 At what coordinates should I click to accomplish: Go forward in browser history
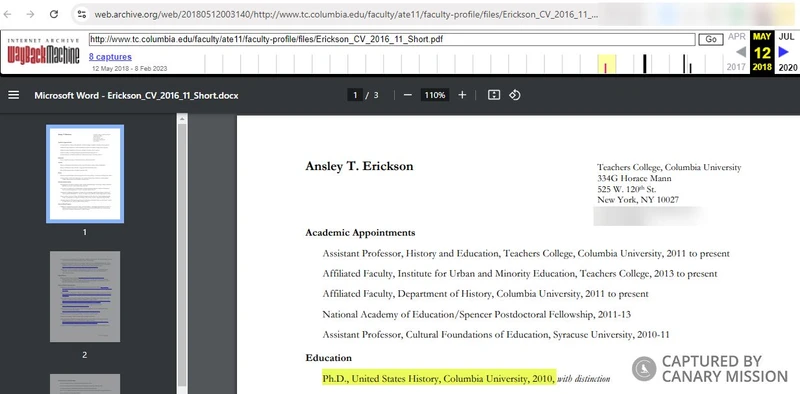tap(31, 14)
